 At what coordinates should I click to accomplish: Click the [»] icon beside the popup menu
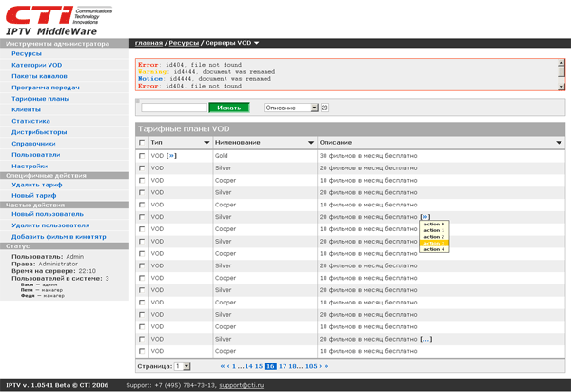tap(424, 217)
